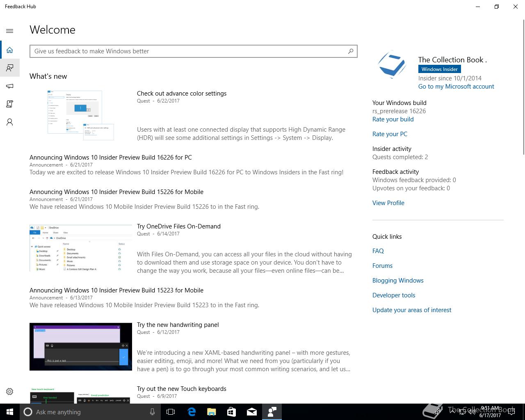The image size is (525, 420).
Task: Open View Profile link
Action: click(388, 203)
